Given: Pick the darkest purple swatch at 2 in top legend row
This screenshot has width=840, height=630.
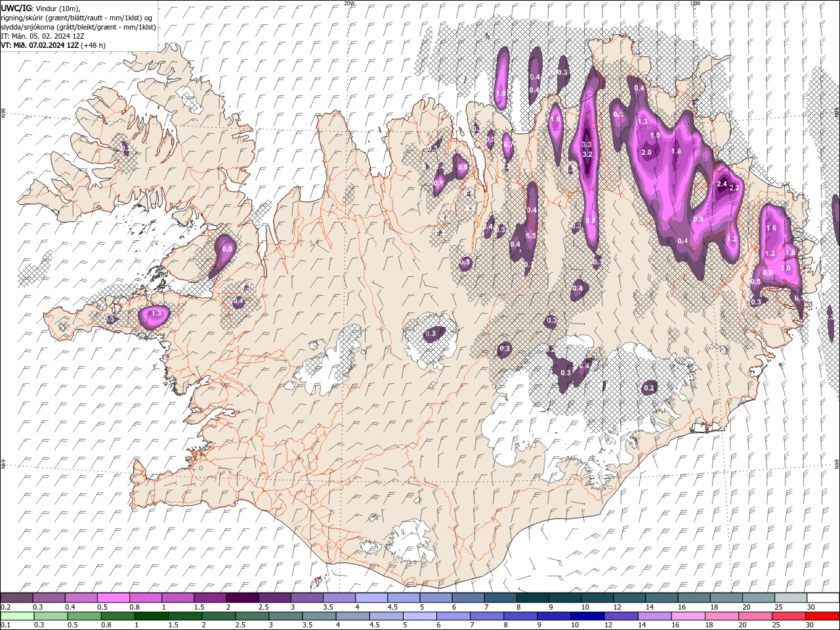Looking at the screenshot, I should (x=242, y=598).
